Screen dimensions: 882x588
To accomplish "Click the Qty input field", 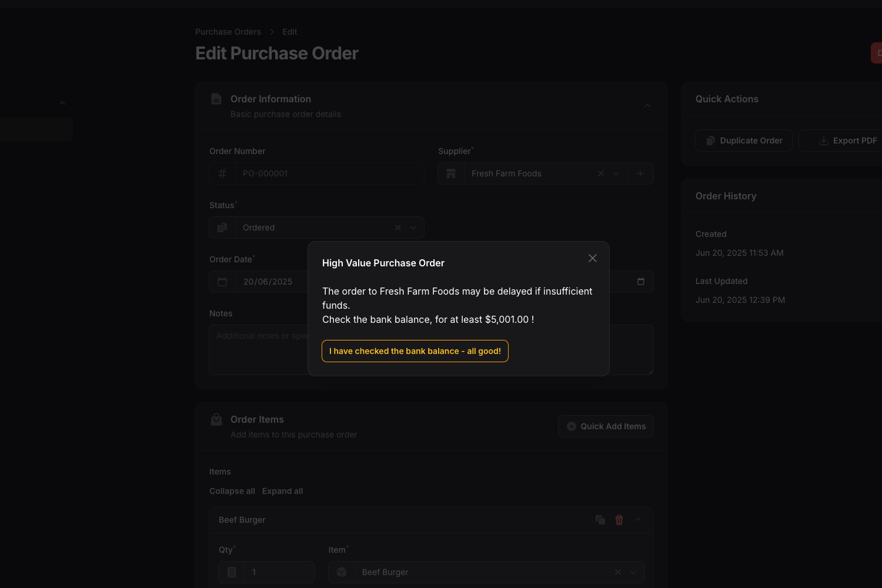I will tap(280, 572).
